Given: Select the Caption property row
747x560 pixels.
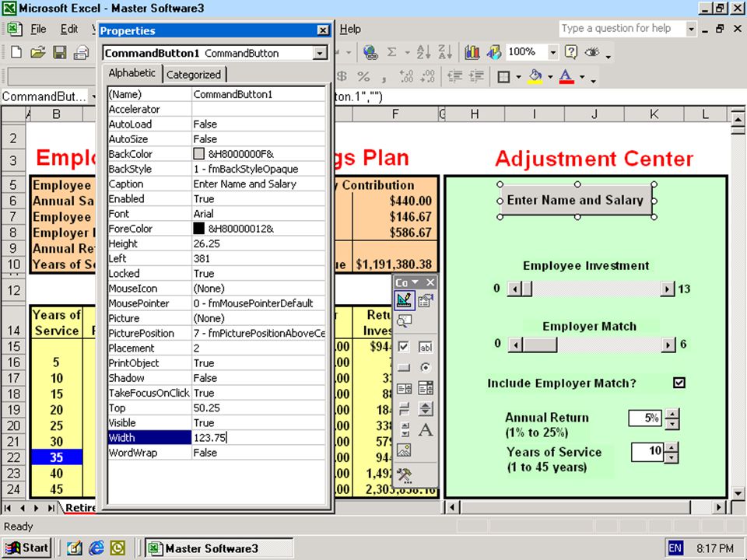Looking at the screenshot, I should 217,184.
